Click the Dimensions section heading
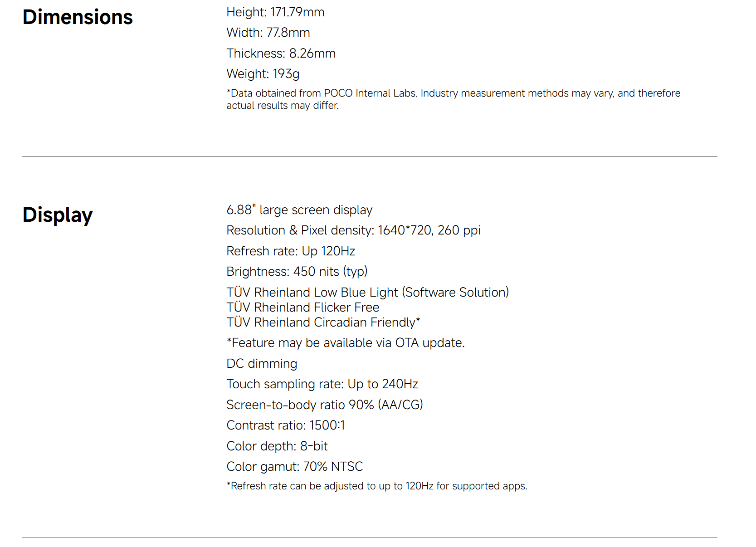The height and width of the screenshot is (547, 756). [78, 17]
